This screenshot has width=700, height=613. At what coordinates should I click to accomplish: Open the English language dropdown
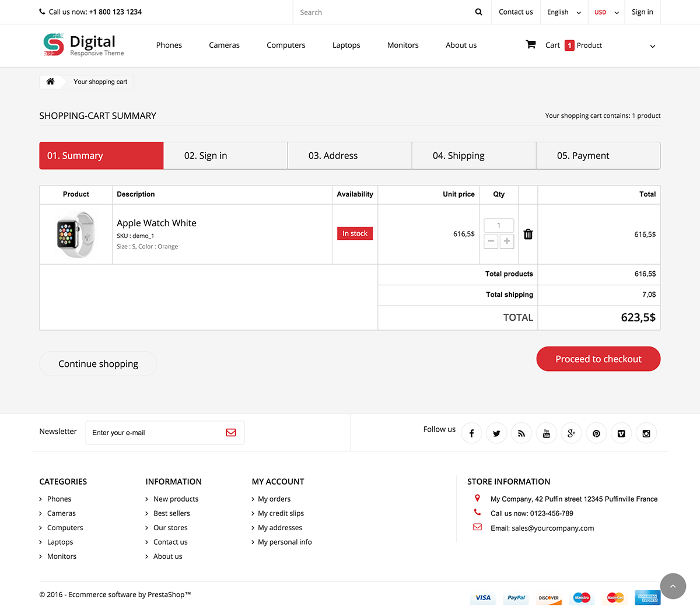pos(563,12)
